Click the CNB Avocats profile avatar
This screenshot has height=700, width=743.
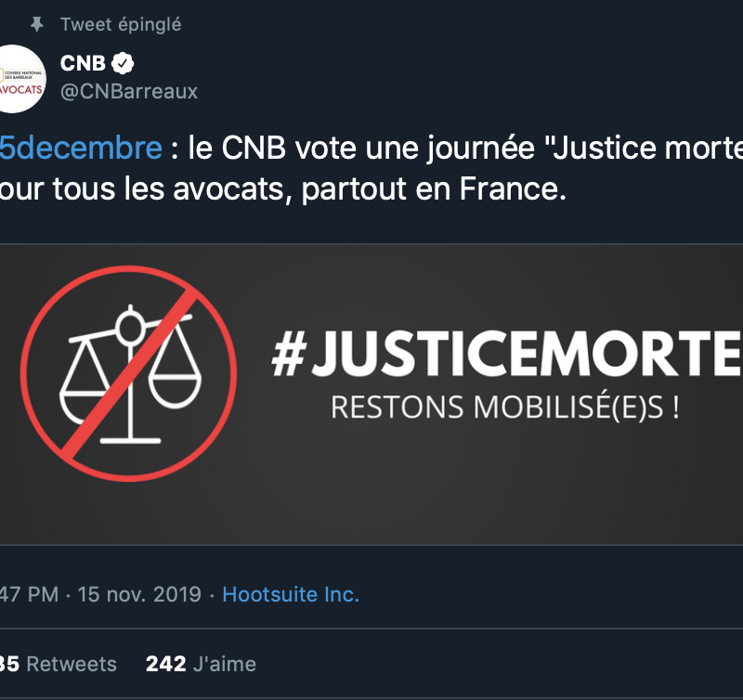pos(20,78)
